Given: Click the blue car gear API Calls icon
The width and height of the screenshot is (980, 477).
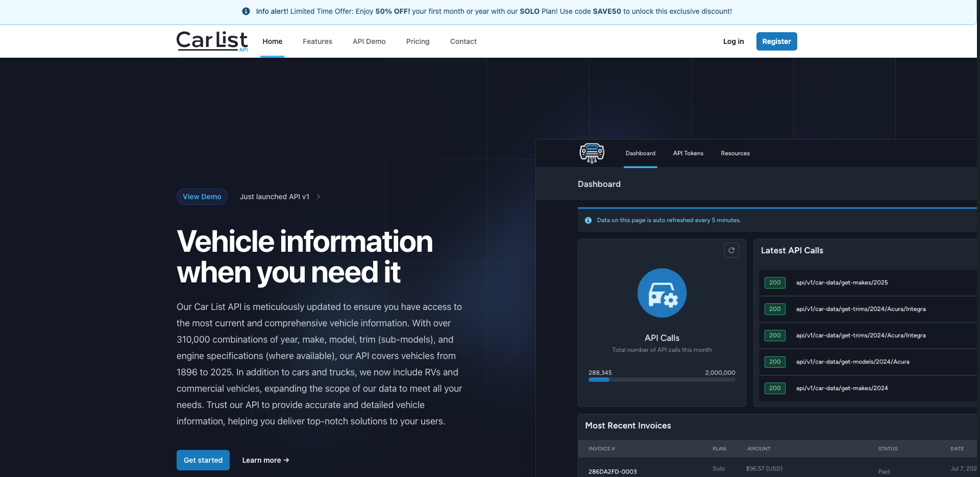Looking at the screenshot, I should coord(661,293).
